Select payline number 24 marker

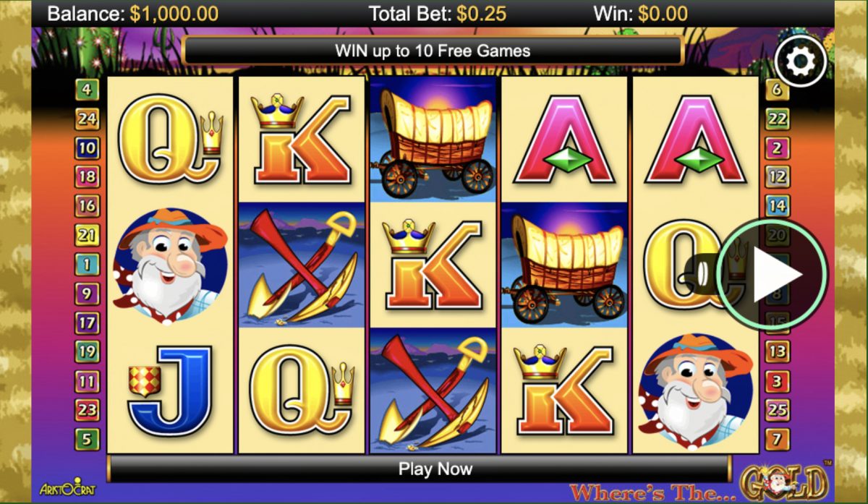[x=87, y=119]
